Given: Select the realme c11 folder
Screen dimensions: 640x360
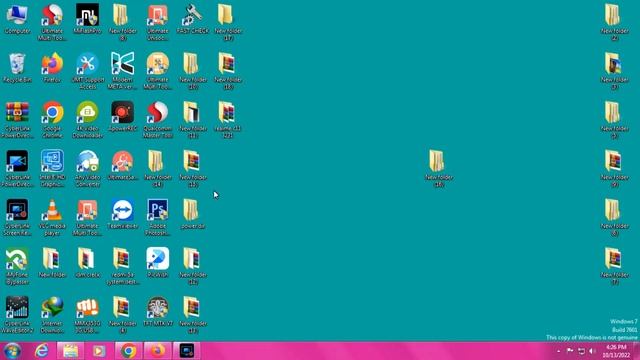Looking at the screenshot, I should pos(228,120).
